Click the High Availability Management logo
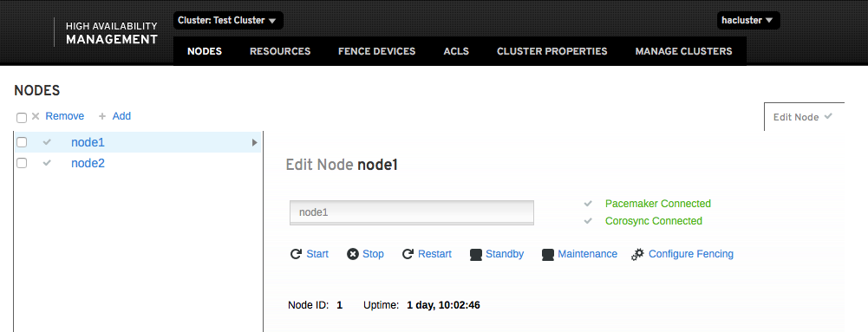 111,33
